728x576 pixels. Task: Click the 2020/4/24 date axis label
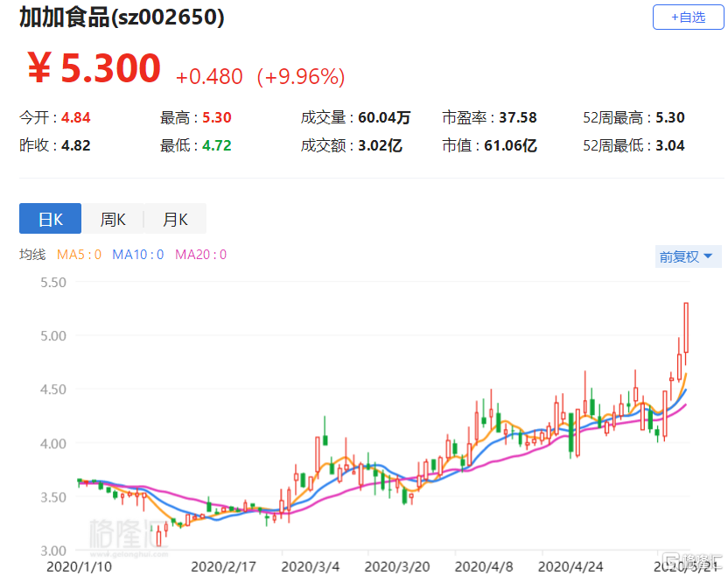(x=570, y=566)
